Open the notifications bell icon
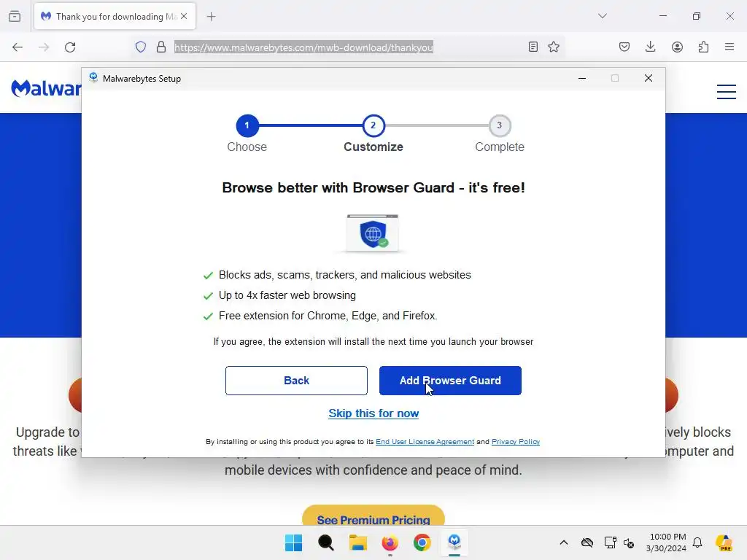The height and width of the screenshot is (560, 747). tap(697, 542)
